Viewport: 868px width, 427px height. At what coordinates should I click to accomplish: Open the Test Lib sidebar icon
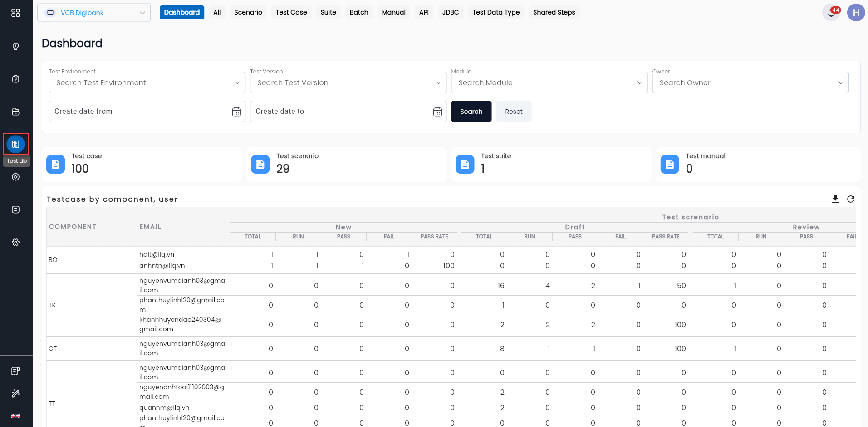pos(16,144)
